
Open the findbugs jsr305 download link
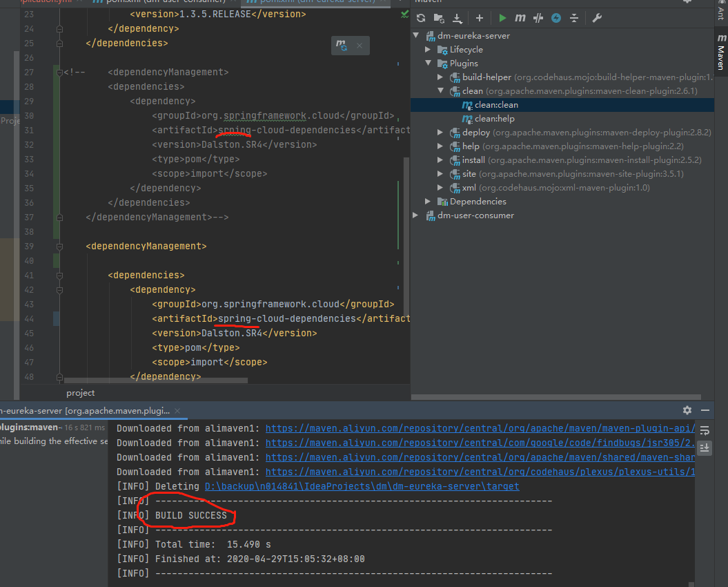pyautogui.click(x=480, y=443)
